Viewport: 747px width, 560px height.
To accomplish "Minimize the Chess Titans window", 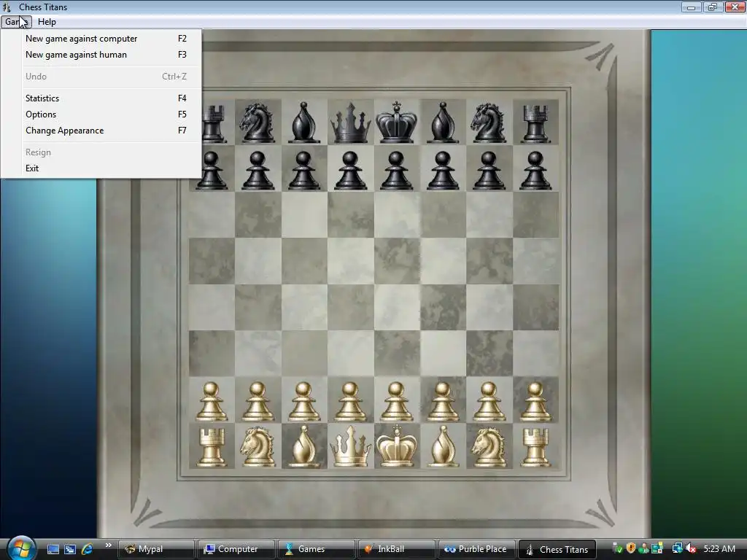I will pyautogui.click(x=692, y=7).
